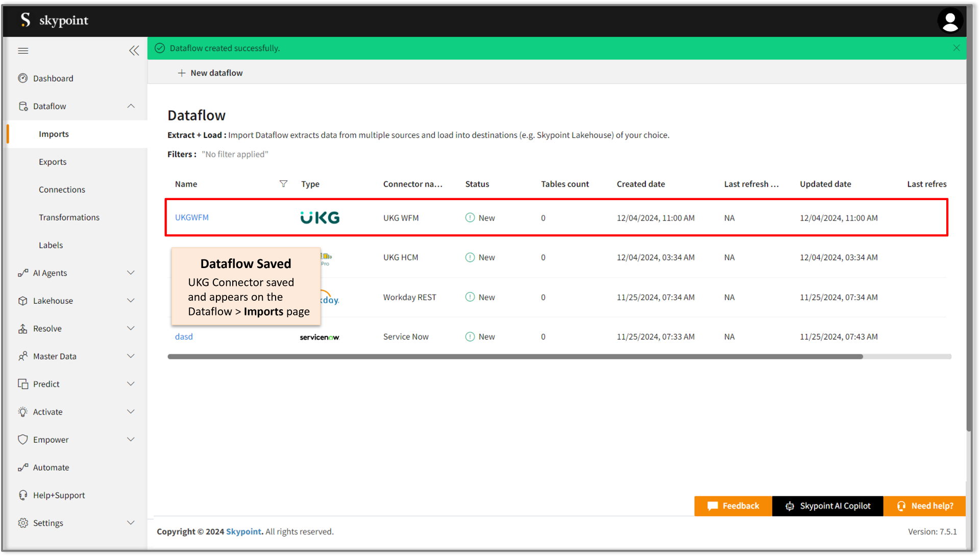Click the Settings gear icon

tap(23, 523)
